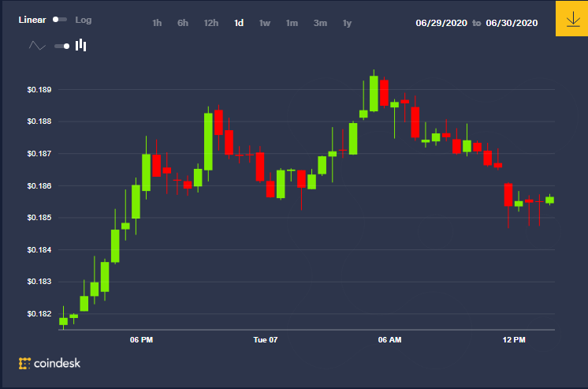Click the $0.186 price axis label

pos(39,186)
